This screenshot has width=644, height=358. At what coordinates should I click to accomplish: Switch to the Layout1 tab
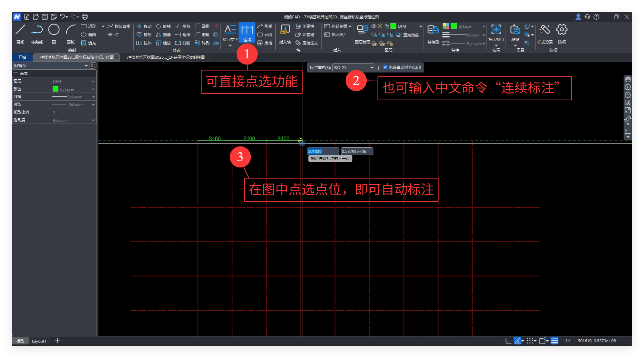pyautogui.click(x=39, y=341)
